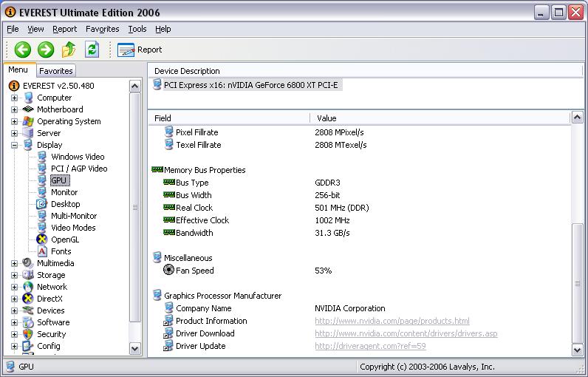Viewport: 588px width, 377px height.
Task: Expand the Motherboard tree node
Action: click(14, 109)
